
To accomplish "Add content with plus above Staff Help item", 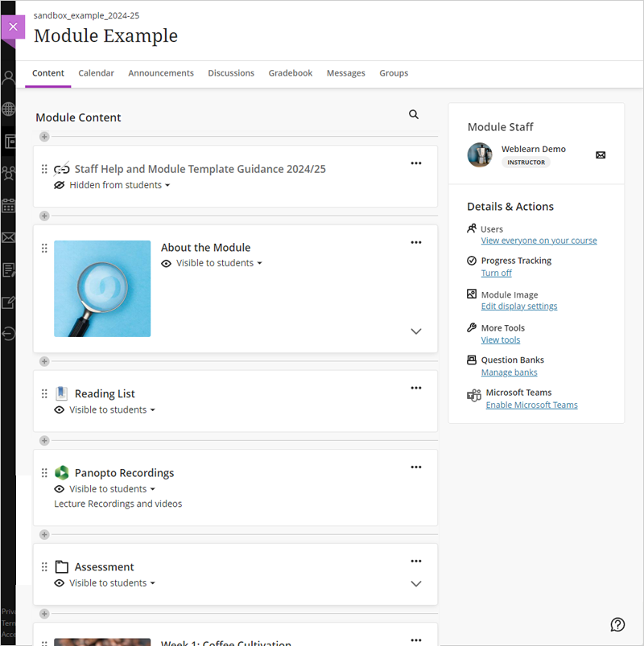I will click(44, 137).
